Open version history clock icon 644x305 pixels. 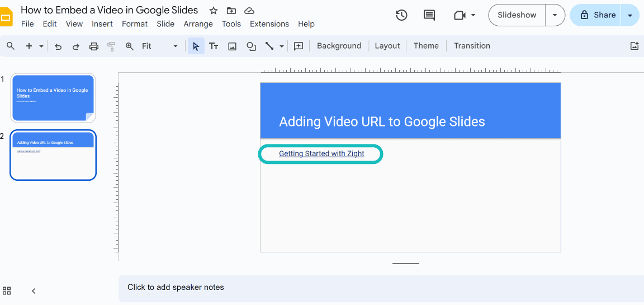click(x=401, y=15)
